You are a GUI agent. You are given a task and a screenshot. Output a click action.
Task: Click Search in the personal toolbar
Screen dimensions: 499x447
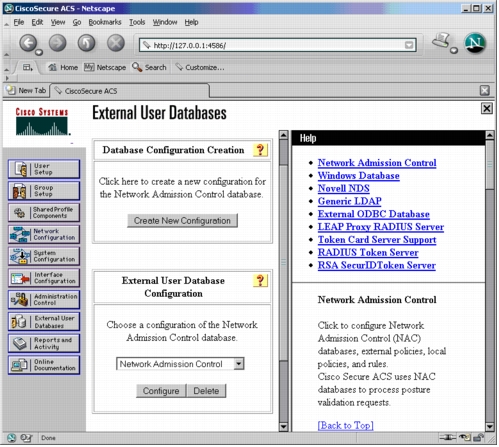149,68
